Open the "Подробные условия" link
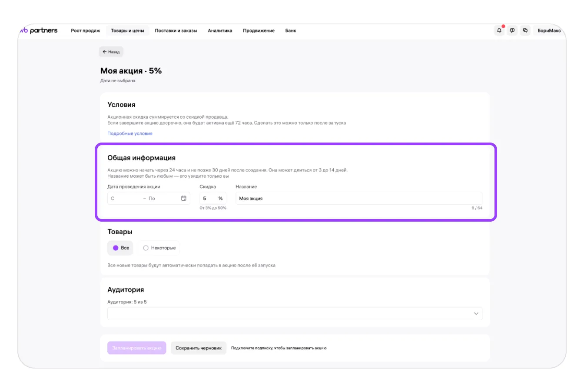 point(130,133)
